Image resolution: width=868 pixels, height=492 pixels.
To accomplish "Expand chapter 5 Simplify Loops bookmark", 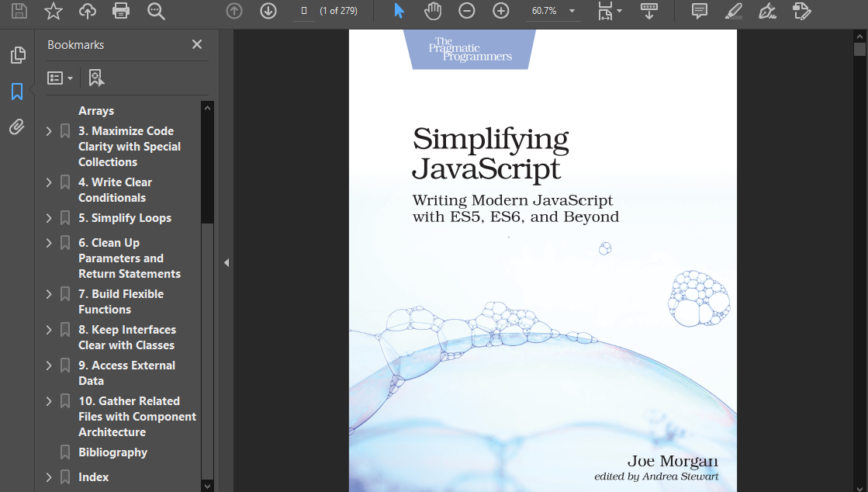I will (49, 218).
